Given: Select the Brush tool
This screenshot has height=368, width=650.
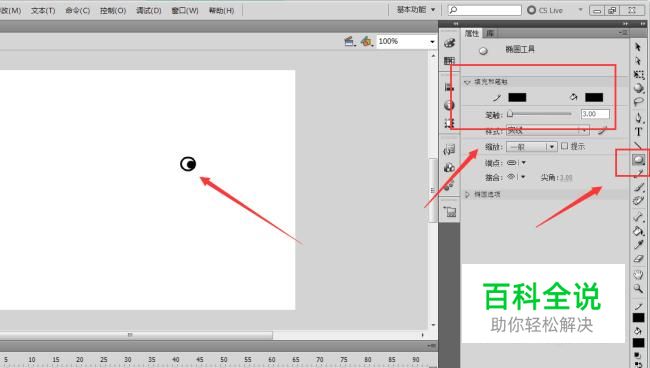Looking at the screenshot, I should click(638, 188).
